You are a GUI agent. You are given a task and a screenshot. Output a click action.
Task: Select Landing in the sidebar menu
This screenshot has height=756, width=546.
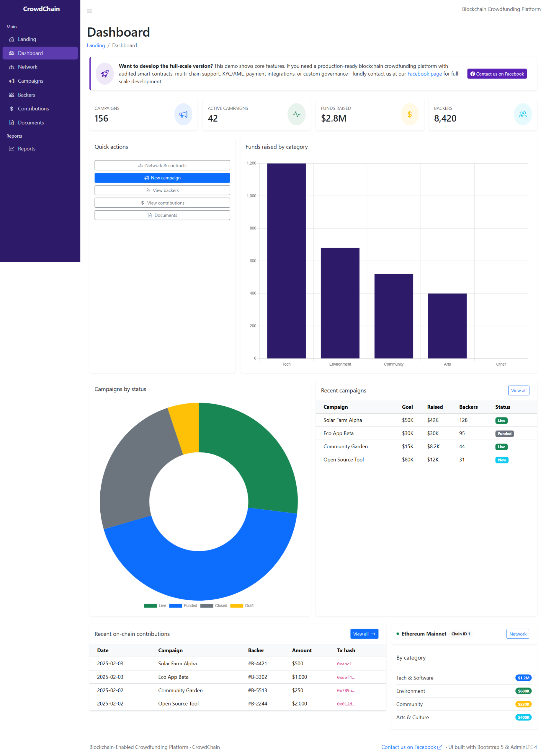26,39
